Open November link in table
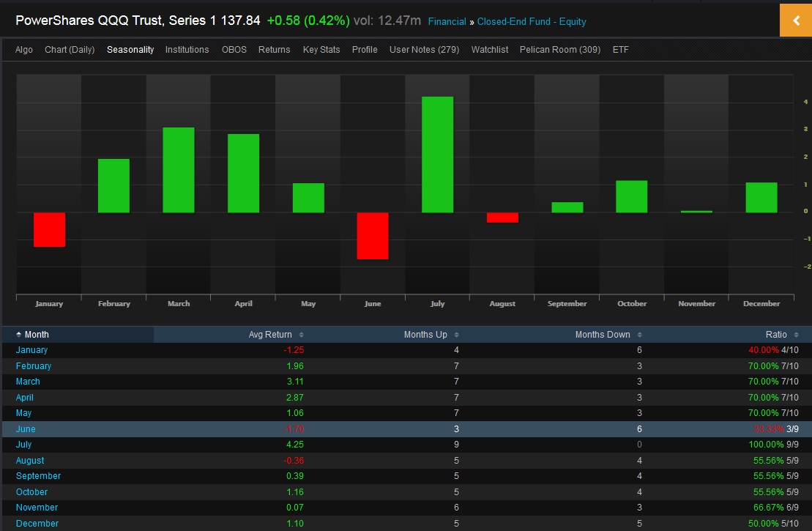 37,508
